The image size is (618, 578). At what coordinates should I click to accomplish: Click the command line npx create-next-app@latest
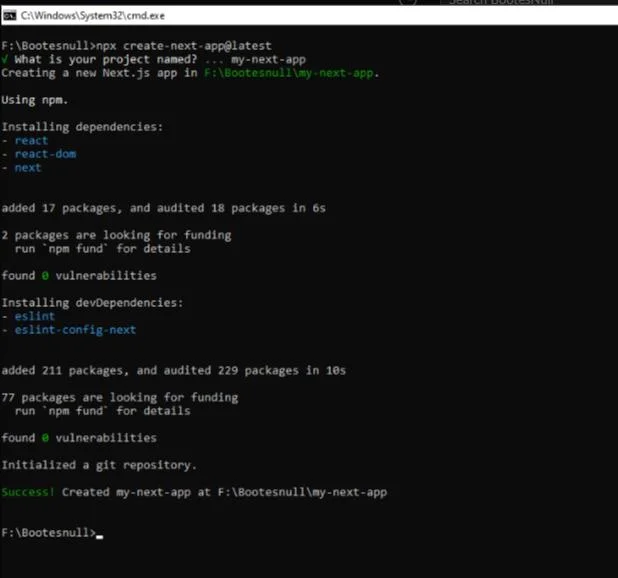(184, 46)
